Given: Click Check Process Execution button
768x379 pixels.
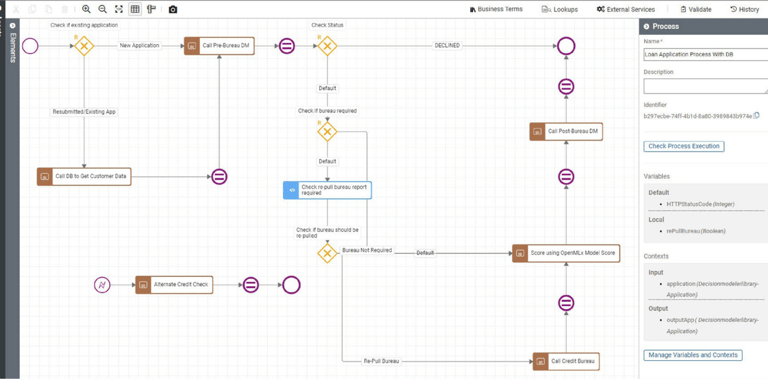Looking at the screenshot, I should (x=684, y=146).
